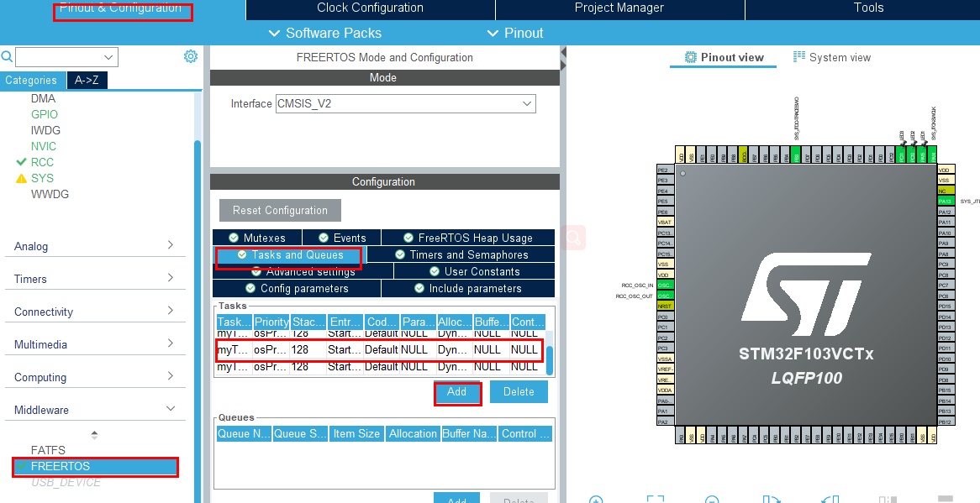The height and width of the screenshot is (503, 980).
Task: Select FREERTOS in the Middleware list
Action: coord(96,466)
